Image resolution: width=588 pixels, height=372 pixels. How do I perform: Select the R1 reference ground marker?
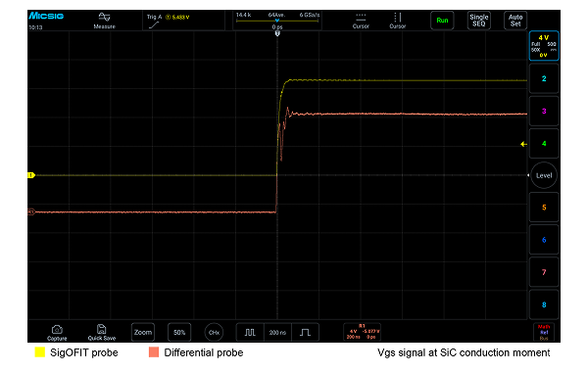[31, 212]
